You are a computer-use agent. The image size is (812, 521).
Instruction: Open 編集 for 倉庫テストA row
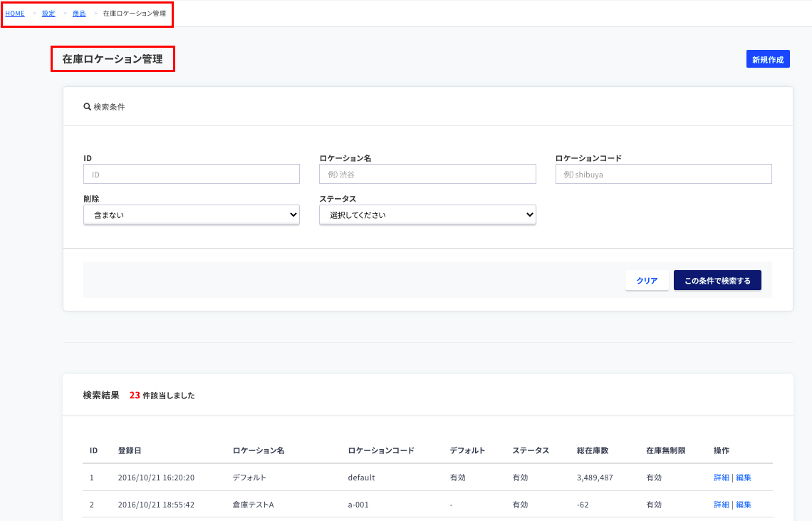[744, 505]
